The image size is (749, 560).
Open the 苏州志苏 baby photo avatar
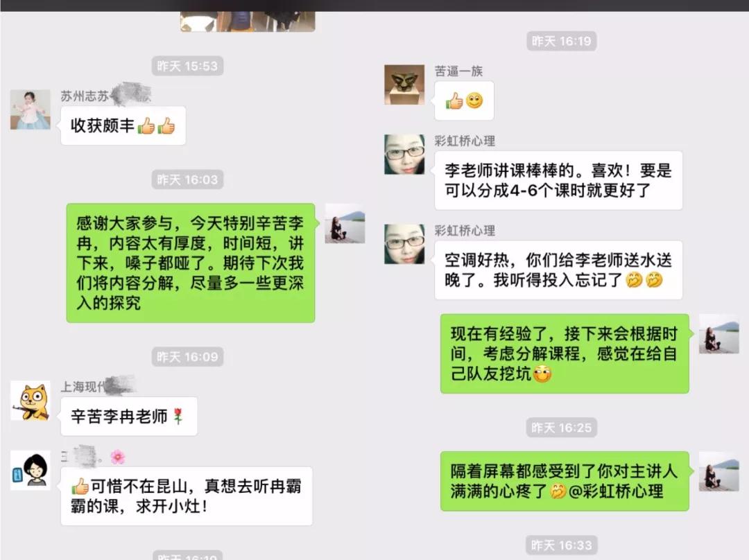31,110
